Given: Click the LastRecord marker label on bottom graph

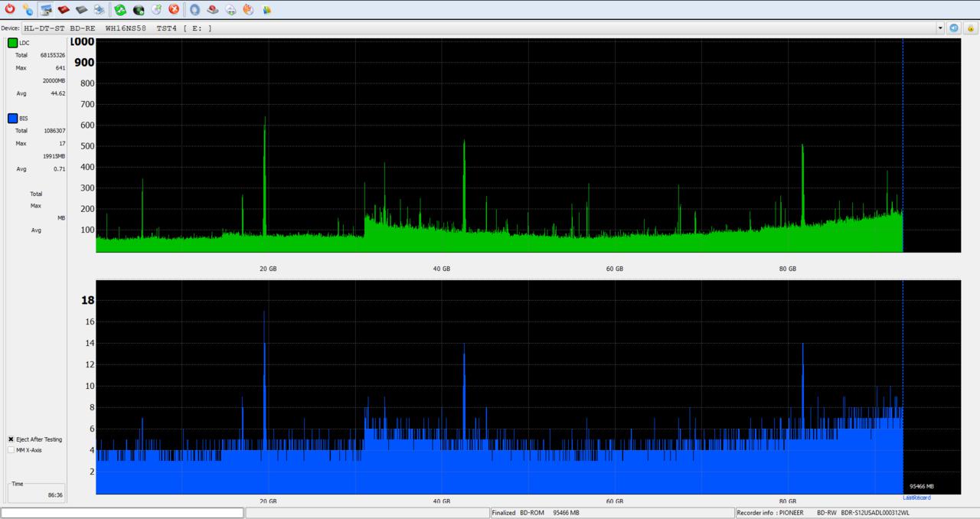Looking at the screenshot, I should pos(916,498).
